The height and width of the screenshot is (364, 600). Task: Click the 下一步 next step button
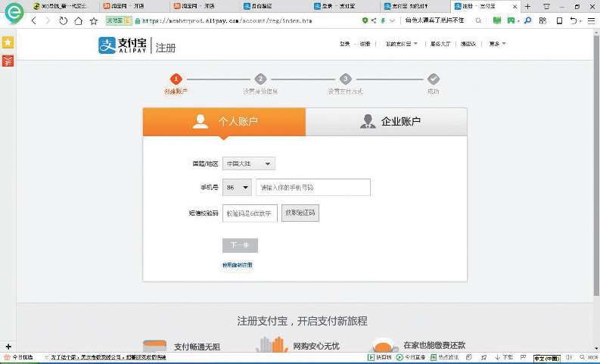(241, 245)
